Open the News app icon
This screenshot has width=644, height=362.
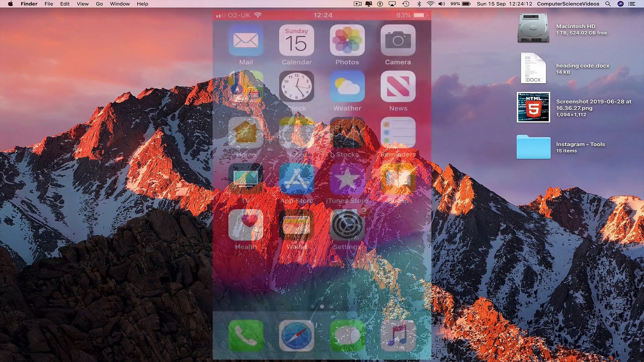click(398, 86)
